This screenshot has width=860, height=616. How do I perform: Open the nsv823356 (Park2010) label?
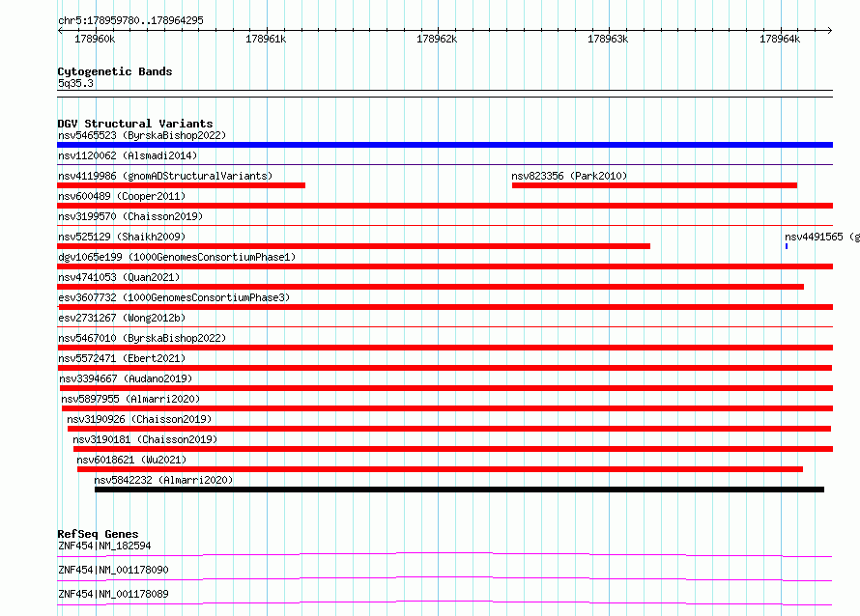tap(569, 176)
